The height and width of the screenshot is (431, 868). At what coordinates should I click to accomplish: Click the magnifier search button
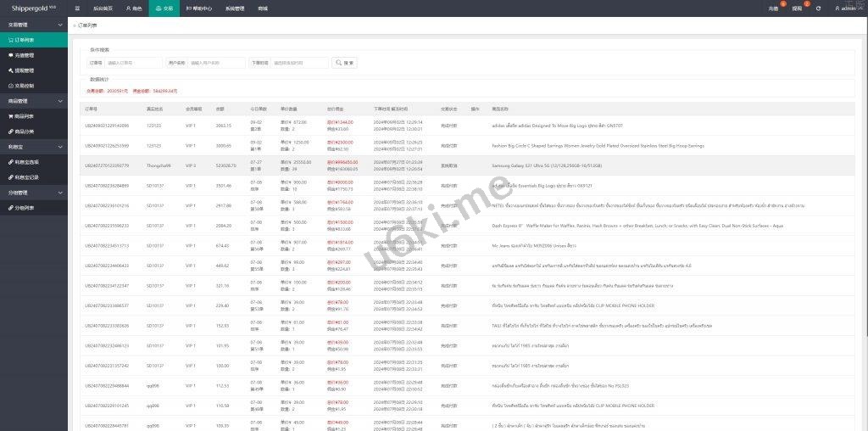pos(344,63)
